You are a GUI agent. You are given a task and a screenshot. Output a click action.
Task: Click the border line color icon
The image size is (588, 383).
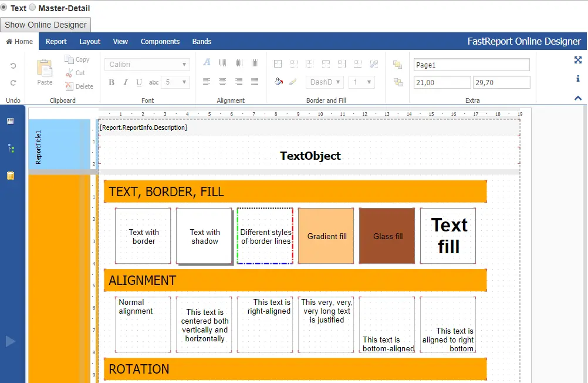pos(293,82)
